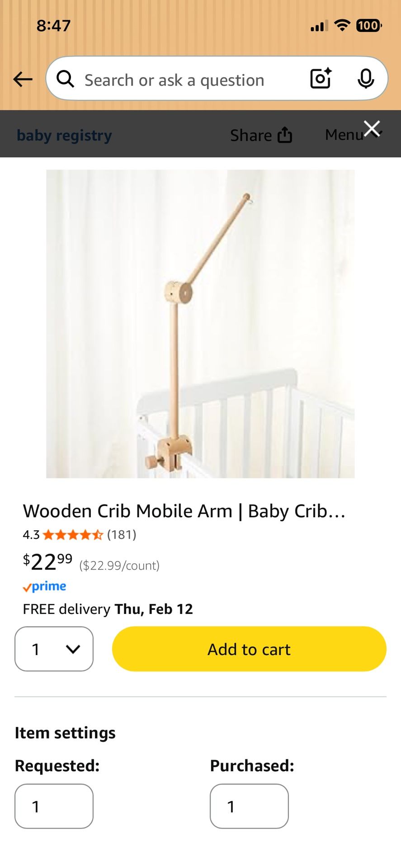This screenshot has height=868, width=401.
Task: Click the Share upload icon
Action: (284, 135)
